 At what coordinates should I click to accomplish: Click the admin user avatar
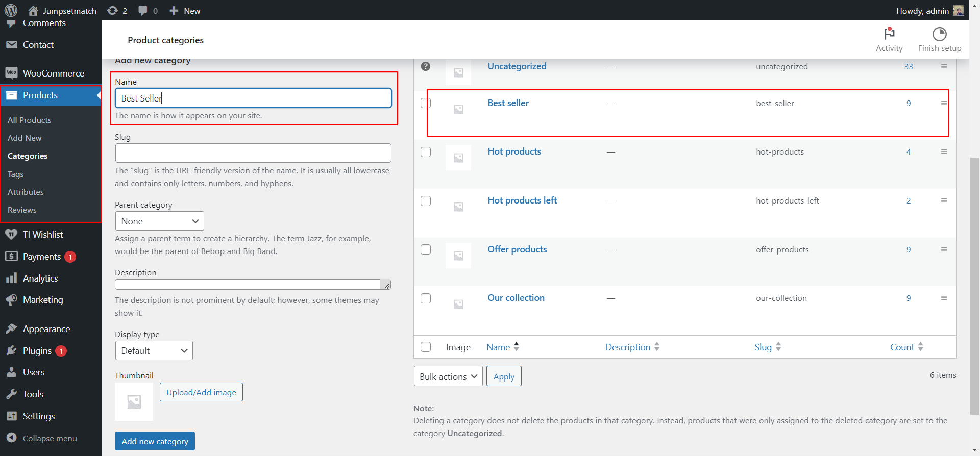point(958,11)
